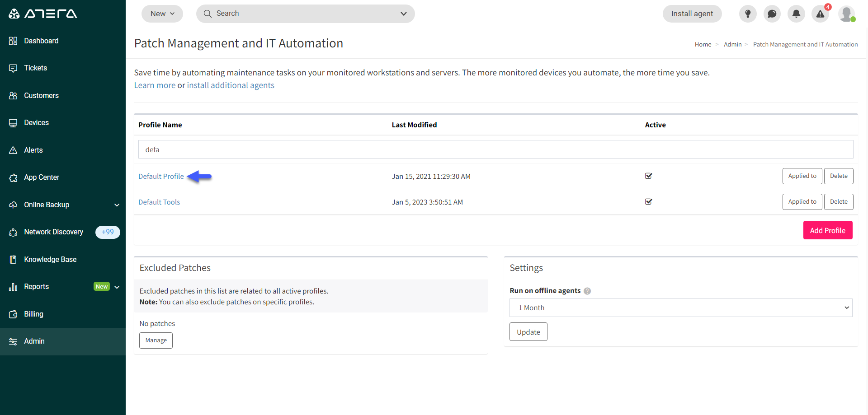Click the help icon beside Run on offline agents
868x415 pixels.
[587, 291]
